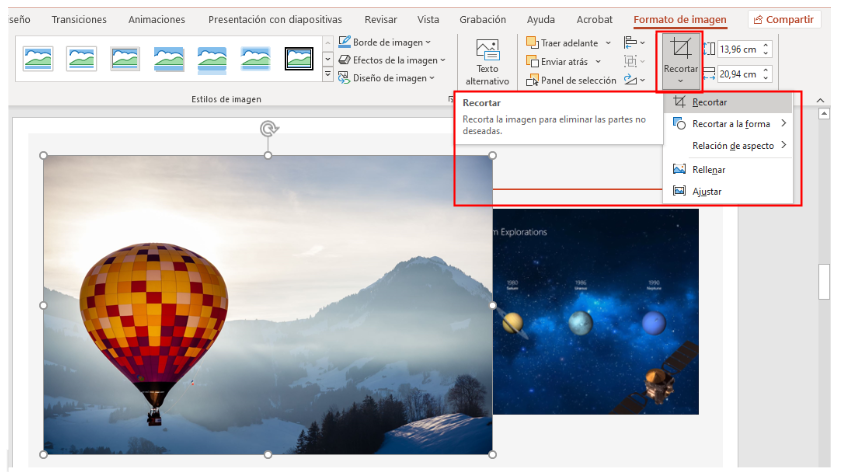Screen dimensions: 842x472
Task: Choose the third picture style with gray frame
Action: click(x=125, y=59)
